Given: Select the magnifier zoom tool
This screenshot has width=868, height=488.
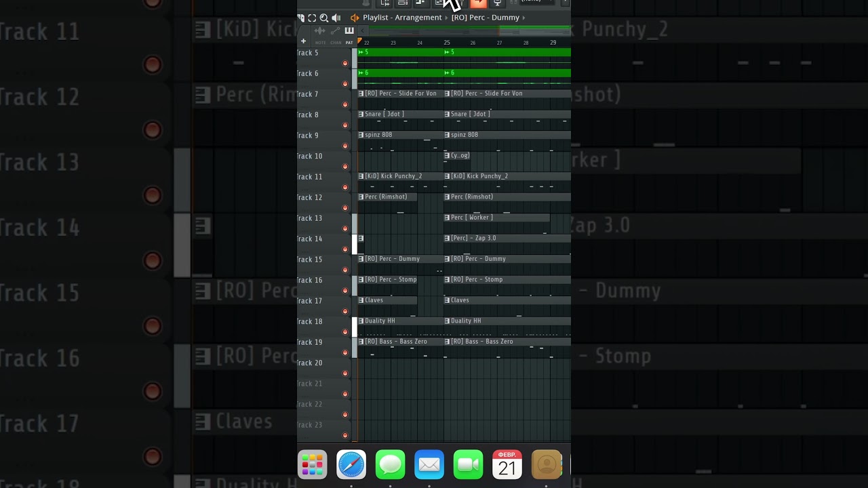Looking at the screenshot, I should [x=324, y=18].
